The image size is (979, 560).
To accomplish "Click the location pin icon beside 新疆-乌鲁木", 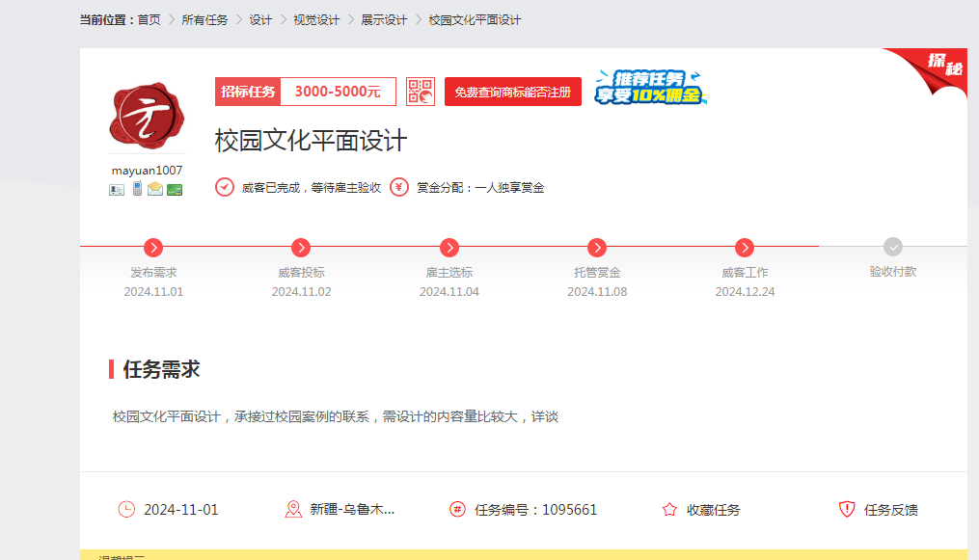I will (293, 510).
